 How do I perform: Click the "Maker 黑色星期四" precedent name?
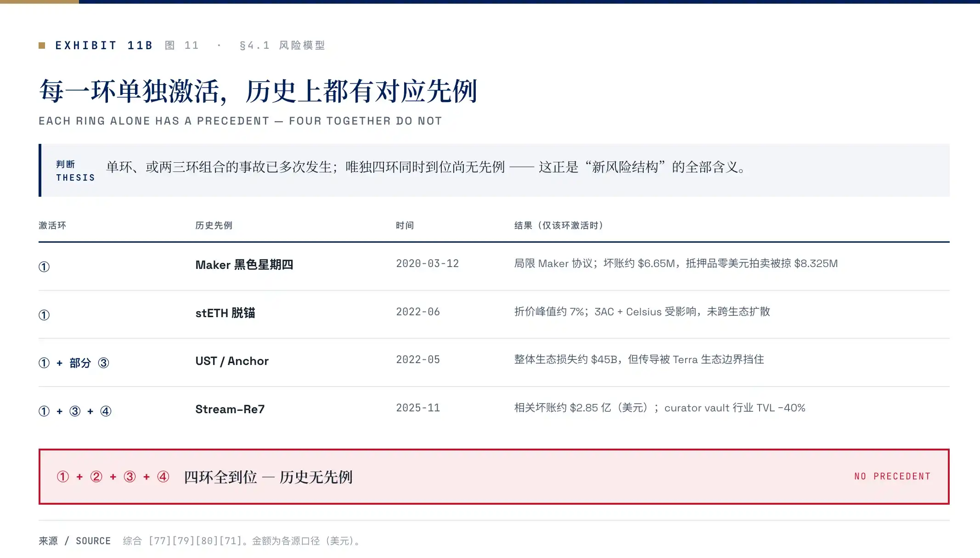click(244, 265)
